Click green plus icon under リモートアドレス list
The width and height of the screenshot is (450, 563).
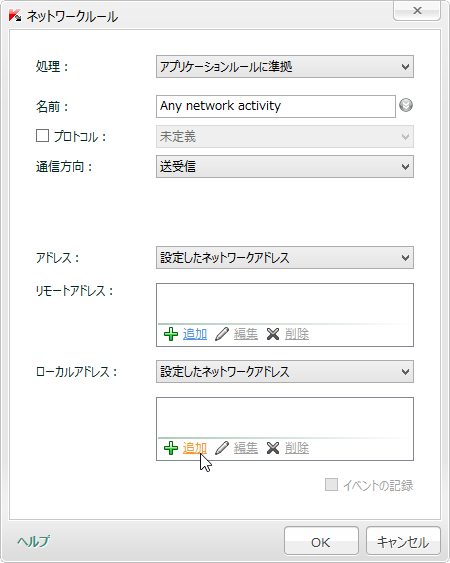pyautogui.click(x=171, y=334)
